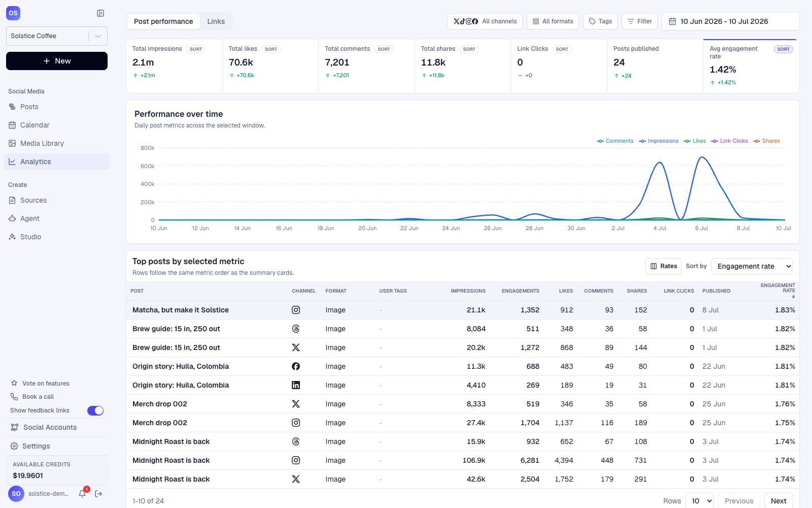Sort by Engagement Rate column header

tap(778, 291)
